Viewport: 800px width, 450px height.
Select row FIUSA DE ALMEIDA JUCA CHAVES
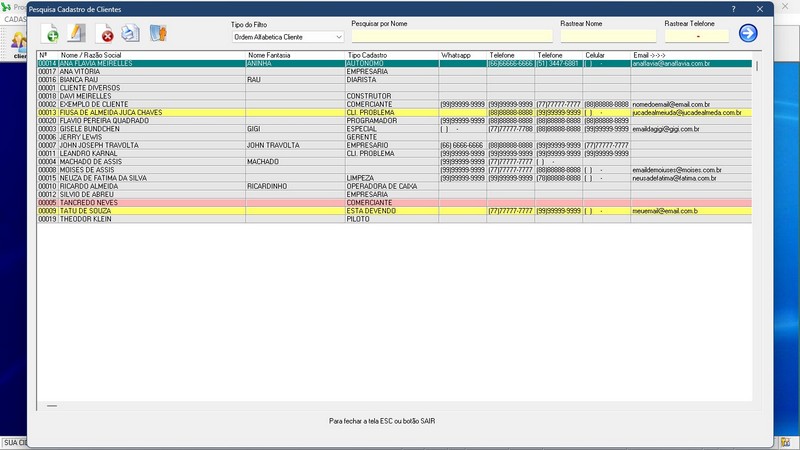pos(394,112)
